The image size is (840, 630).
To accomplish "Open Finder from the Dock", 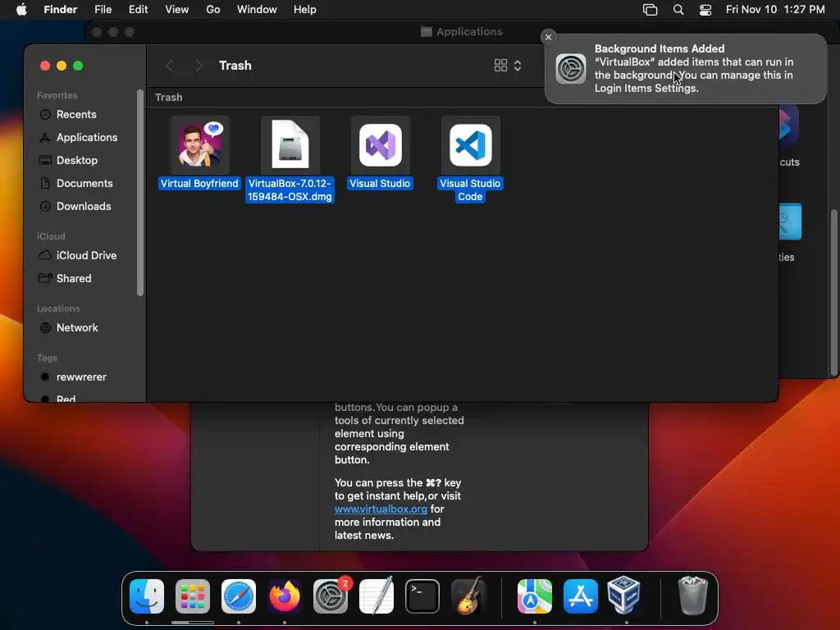I will coord(147,596).
